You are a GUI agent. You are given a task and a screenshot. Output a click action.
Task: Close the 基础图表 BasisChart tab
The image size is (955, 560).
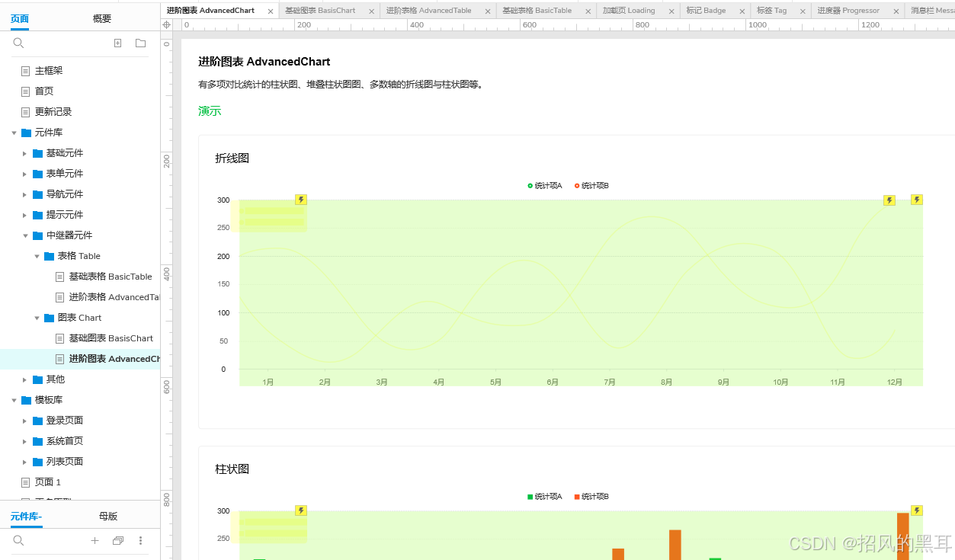tap(371, 11)
